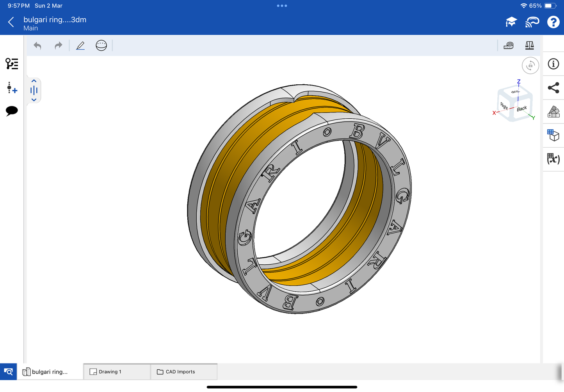Open the insert feature tool
This screenshot has height=392, width=564.
12,88
